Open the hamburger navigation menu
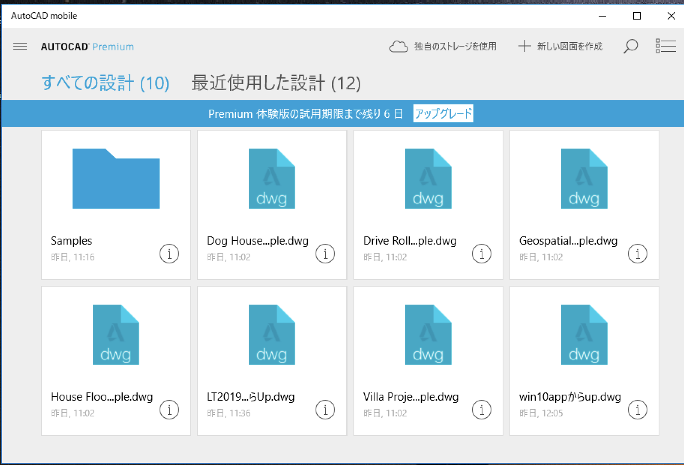This screenshot has height=465, width=684. tap(20, 46)
